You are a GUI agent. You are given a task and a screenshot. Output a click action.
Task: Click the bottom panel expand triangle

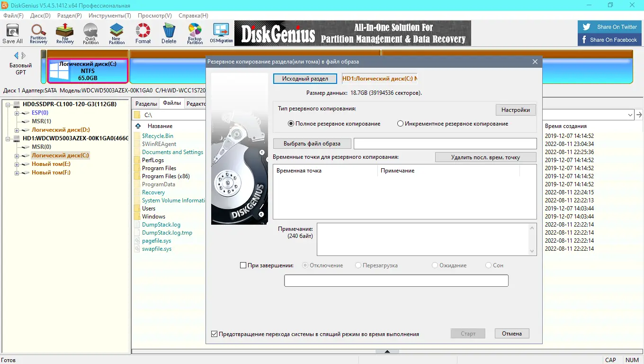tap(387, 352)
